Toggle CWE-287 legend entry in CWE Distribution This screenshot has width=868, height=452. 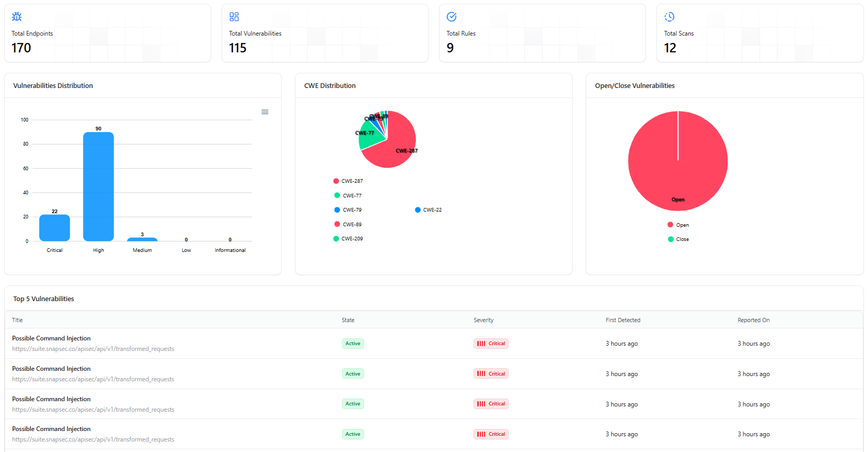[x=348, y=181]
